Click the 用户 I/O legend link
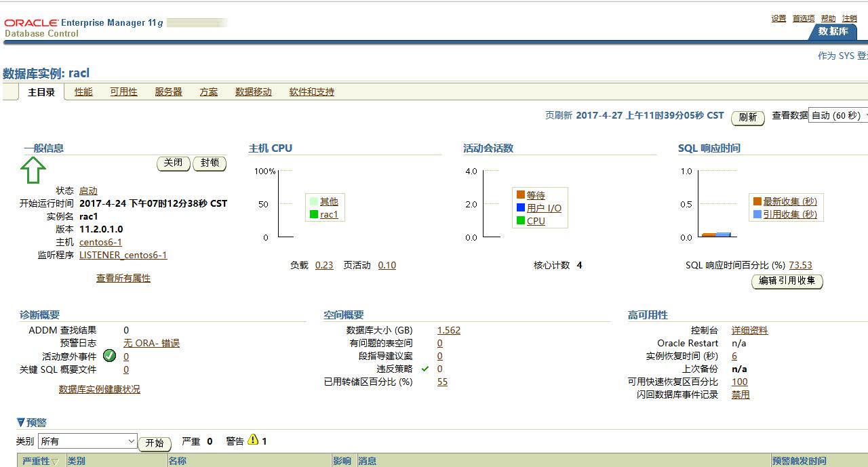The image size is (868, 467). click(x=544, y=208)
